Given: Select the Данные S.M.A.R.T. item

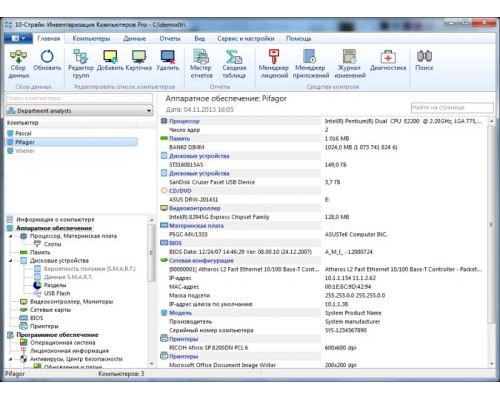Looking at the screenshot, I should 68,277.
